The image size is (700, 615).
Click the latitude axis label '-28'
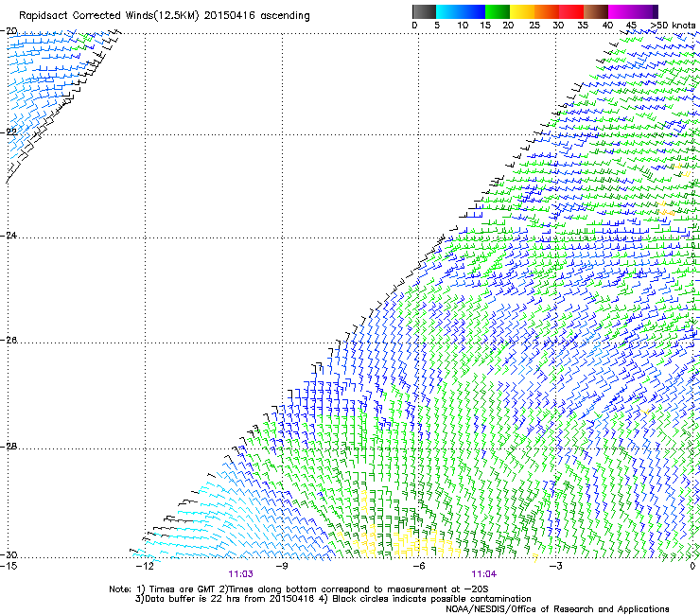tap(9, 447)
